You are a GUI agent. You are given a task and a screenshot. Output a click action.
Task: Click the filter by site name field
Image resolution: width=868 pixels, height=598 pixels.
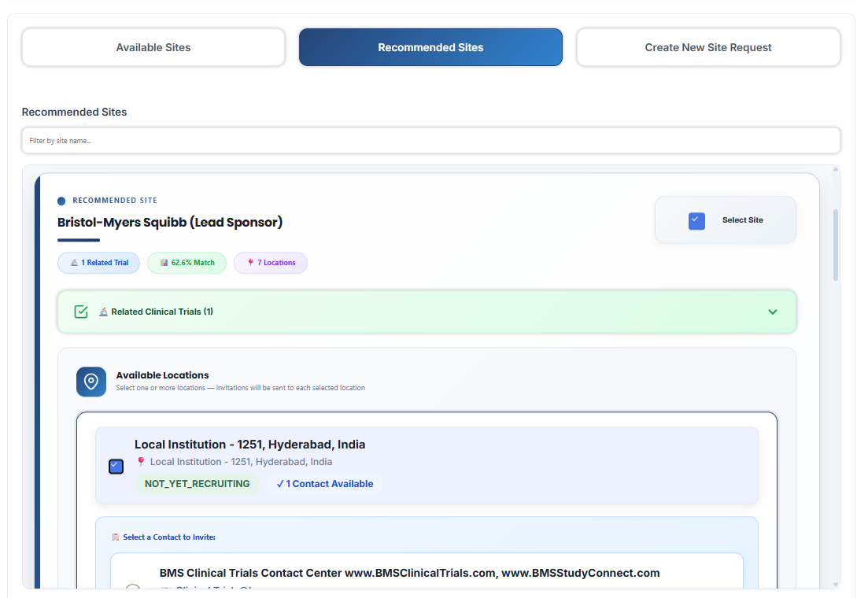pos(431,140)
